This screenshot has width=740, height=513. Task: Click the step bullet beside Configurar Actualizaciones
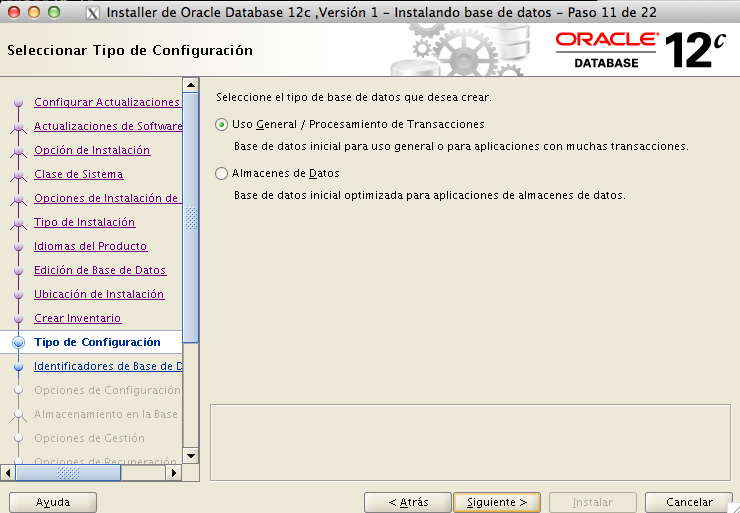click(x=18, y=102)
